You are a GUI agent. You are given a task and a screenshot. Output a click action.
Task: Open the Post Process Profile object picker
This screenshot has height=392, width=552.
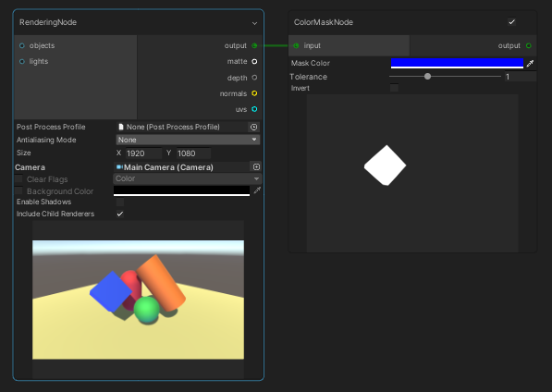pos(254,127)
